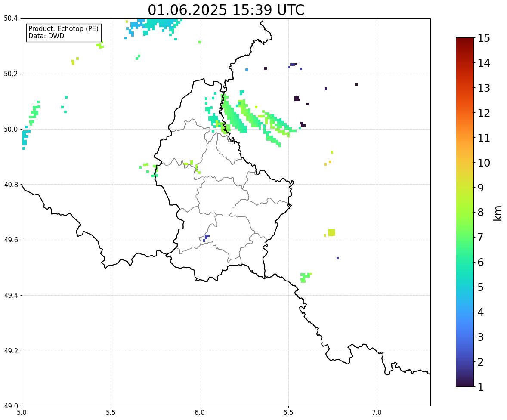Click the title "01.06.2025 15:39 UTC"
Screen dimensions: 507x420
click(226, 10)
